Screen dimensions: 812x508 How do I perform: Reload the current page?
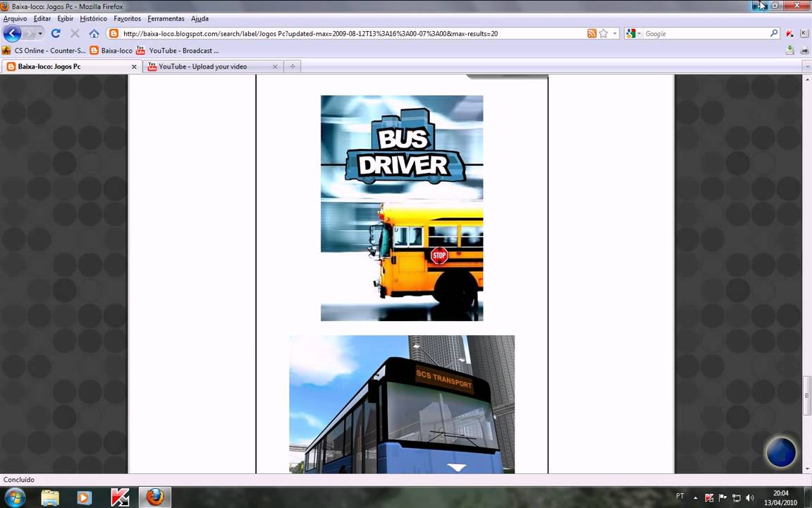[x=56, y=33]
